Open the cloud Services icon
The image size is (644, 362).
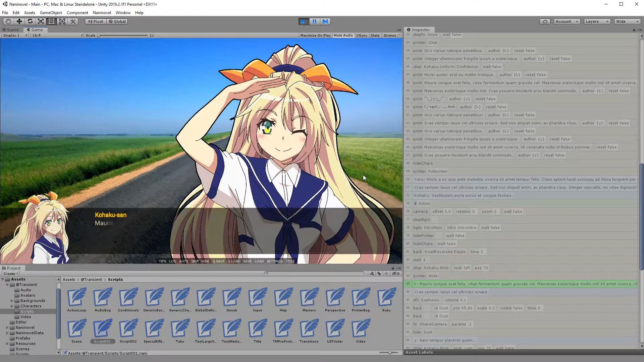coord(545,21)
